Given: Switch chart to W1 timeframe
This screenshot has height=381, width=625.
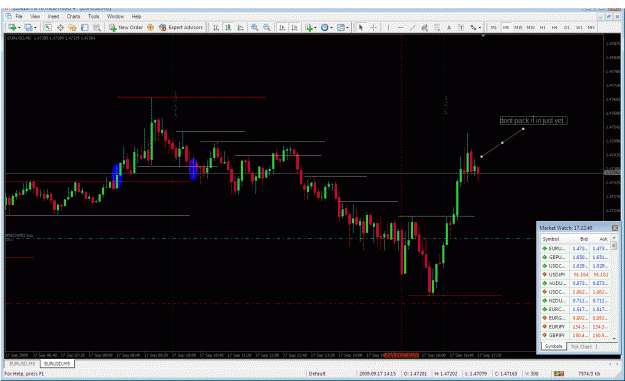Looking at the screenshot, I should tap(579, 27).
